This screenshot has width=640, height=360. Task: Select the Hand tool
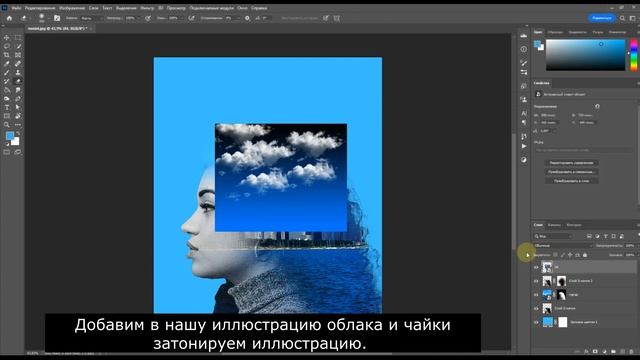(x=18, y=116)
